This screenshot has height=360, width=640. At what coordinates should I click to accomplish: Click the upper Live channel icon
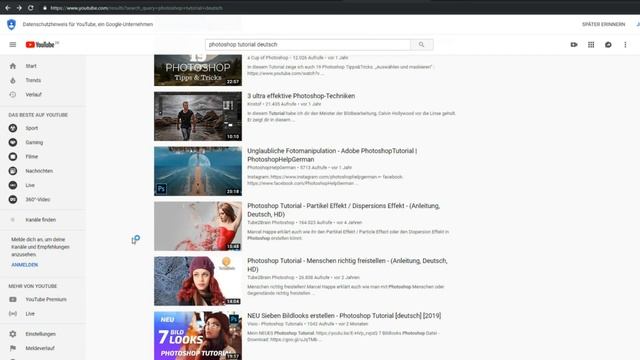[13, 185]
